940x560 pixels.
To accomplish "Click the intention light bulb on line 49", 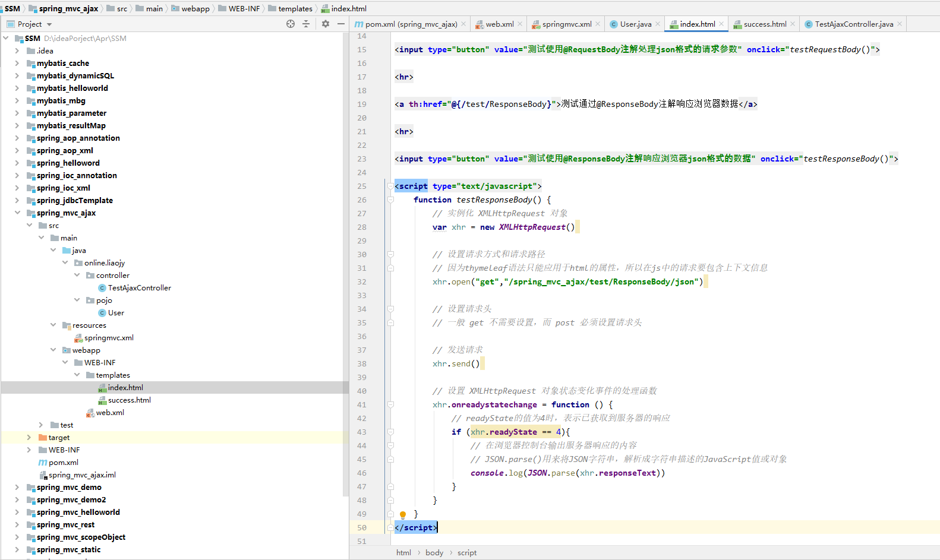I will 403,514.
